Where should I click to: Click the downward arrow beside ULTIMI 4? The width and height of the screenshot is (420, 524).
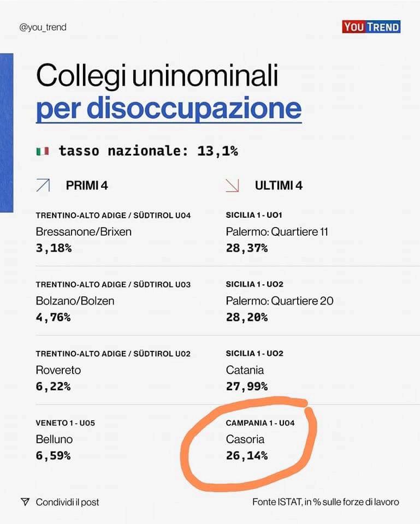tap(232, 186)
